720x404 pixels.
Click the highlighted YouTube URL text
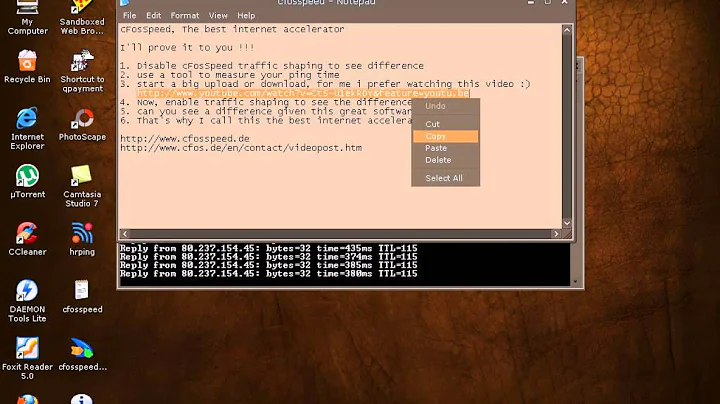click(x=303, y=93)
